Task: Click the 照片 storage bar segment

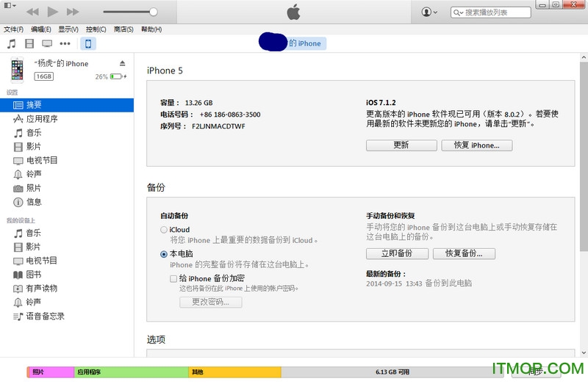Action: tap(51, 372)
